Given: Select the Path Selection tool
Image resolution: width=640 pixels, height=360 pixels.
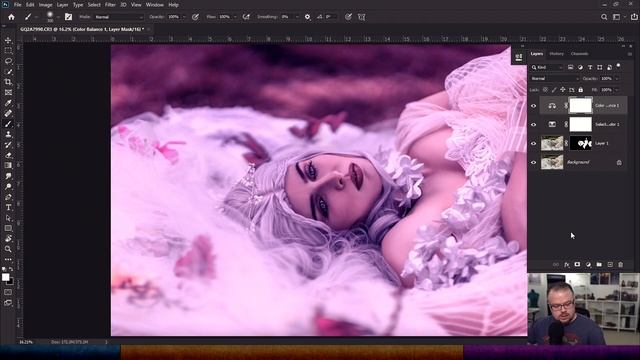Looking at the screenshot, I should point(8,218).
